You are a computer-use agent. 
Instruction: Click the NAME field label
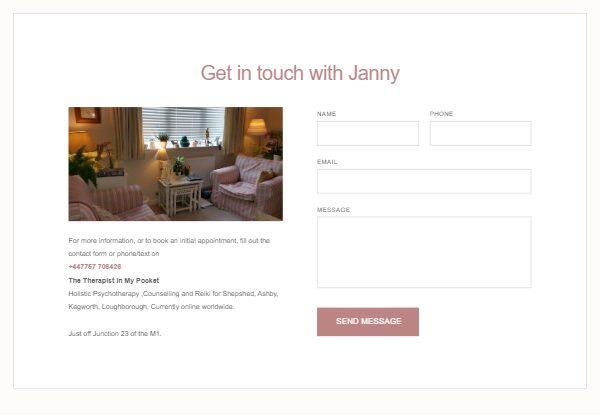(x=326, y=114)
